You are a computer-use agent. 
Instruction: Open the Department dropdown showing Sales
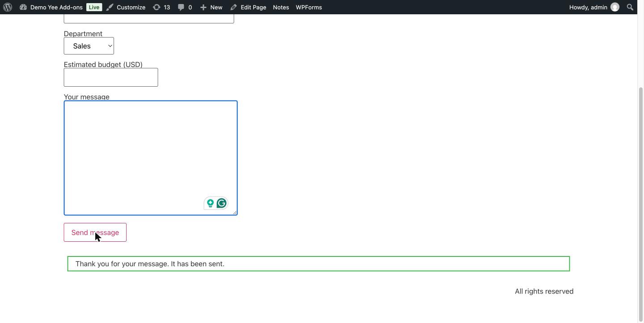click(89, 46)
